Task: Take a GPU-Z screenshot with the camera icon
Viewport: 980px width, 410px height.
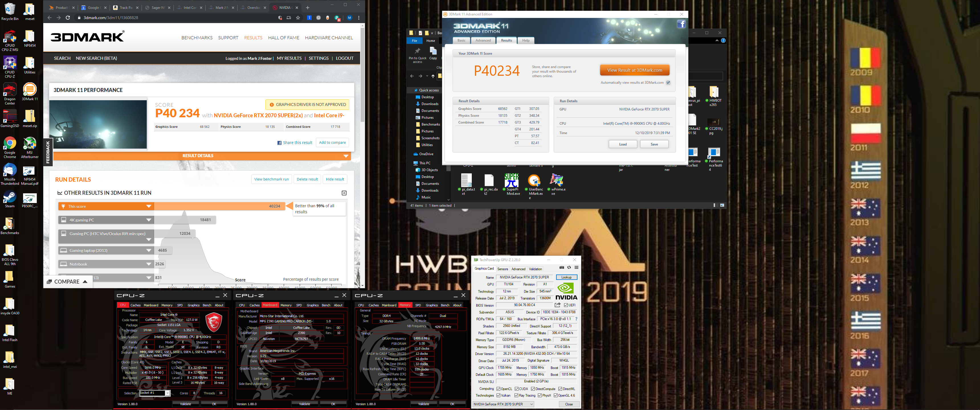Action: 562,267
